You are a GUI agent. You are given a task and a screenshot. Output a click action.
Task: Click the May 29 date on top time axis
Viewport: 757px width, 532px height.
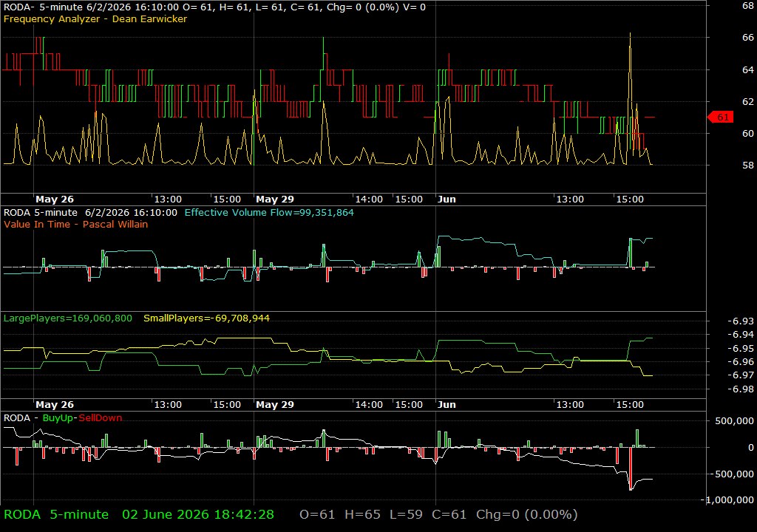275,199
